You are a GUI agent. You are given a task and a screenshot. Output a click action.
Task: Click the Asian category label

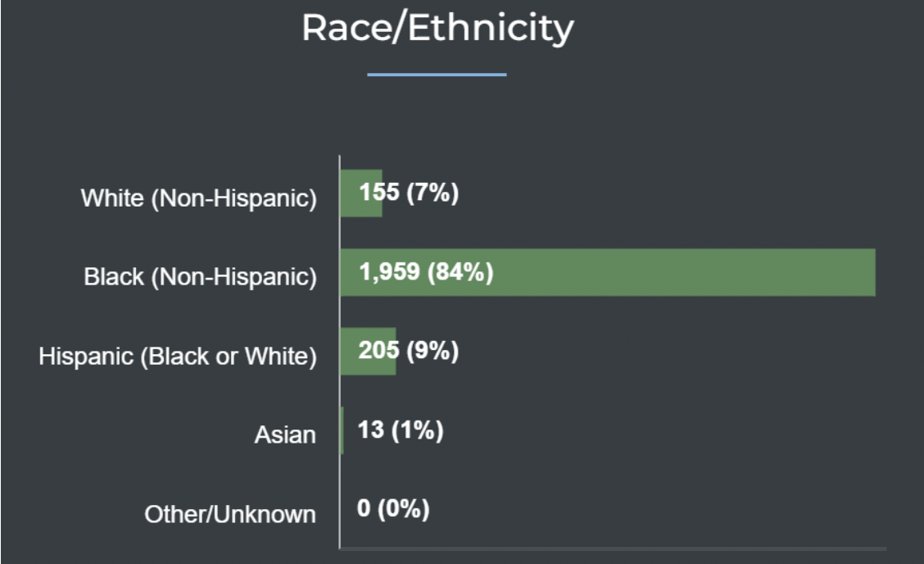click(285, 434)
